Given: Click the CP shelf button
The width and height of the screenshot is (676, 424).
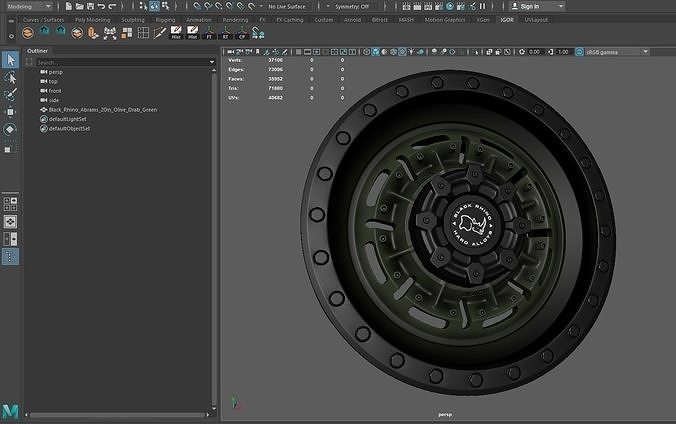Looking at the screenshot, I should [x=242, y=33].
